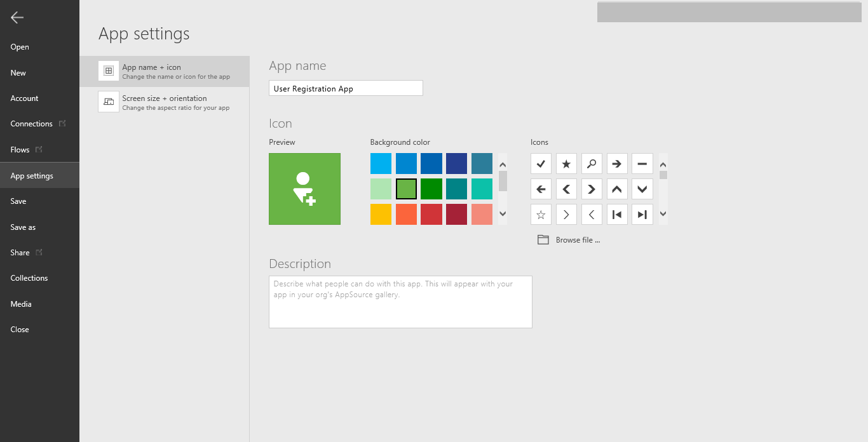868x442 pixels.
Task: Pick the bold left chevron icon
Action: click(x=566, y=189)
